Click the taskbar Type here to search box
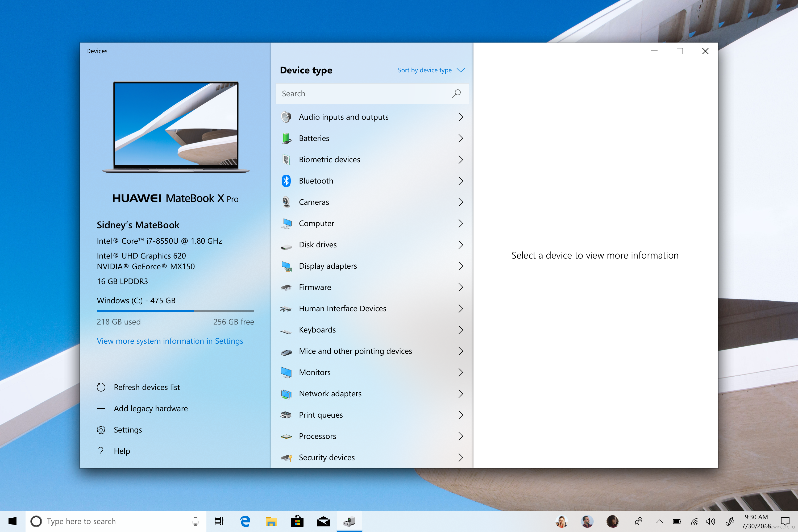798x532 pixels. pos(116,521)
